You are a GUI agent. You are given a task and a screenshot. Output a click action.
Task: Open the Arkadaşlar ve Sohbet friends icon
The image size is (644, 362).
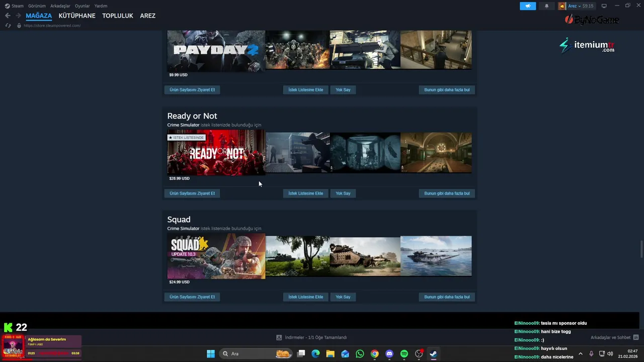tap(636, 337)
